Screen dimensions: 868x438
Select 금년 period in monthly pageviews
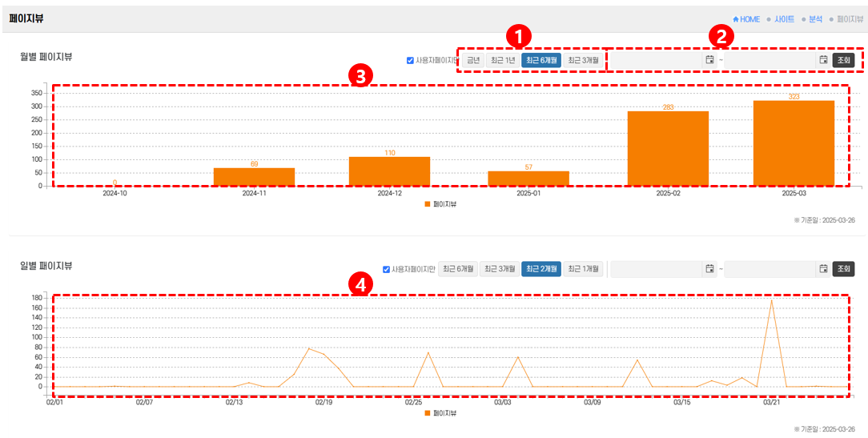click(473, 60)
